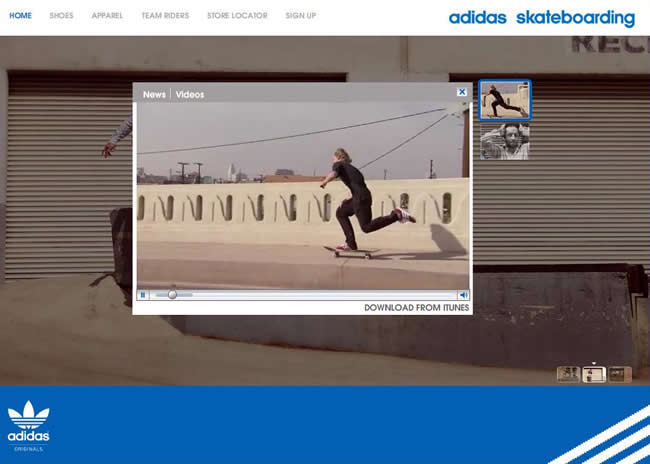650x464 pixels.
Task: Switch to the Videos tab
Action: coord(190,95)
